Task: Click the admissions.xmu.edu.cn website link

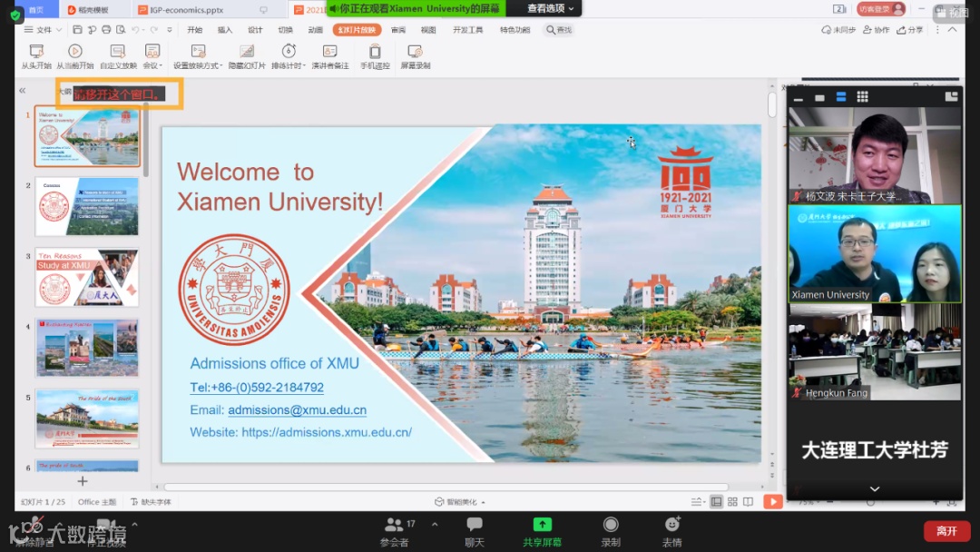Action: (x=327, y=432)
